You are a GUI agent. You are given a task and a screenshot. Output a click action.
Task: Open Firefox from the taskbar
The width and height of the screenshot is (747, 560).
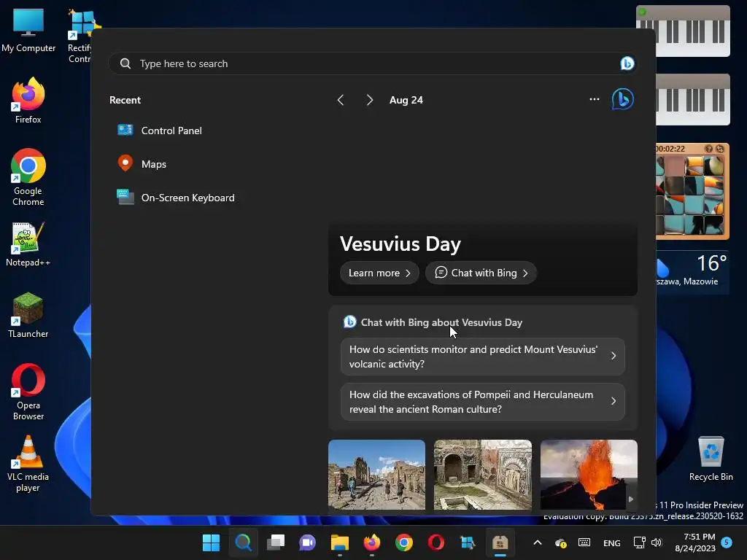[x=371, y=542]
